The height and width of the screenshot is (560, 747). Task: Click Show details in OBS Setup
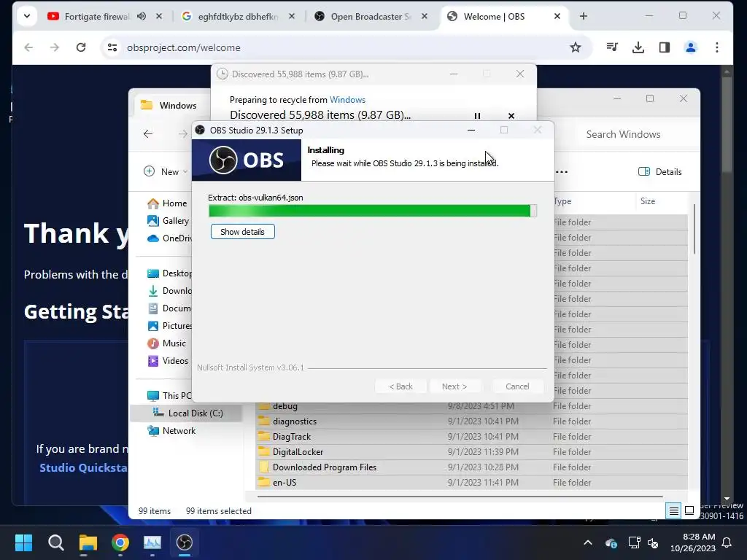click(242, 232)
